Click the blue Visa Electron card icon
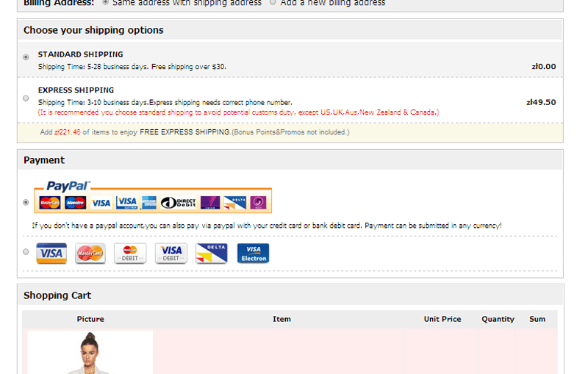The width and height of the screenshot is (588, 374). coord(253,253)
